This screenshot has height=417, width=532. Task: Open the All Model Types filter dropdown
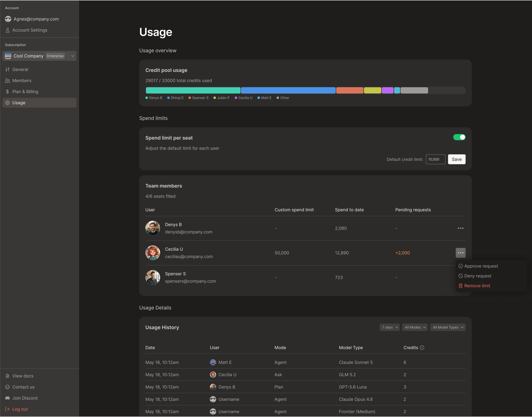[x=448, y=328]
